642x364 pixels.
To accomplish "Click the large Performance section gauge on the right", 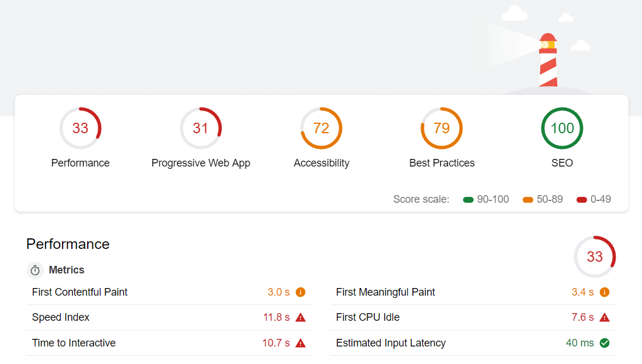I will (x=595, y=256).
